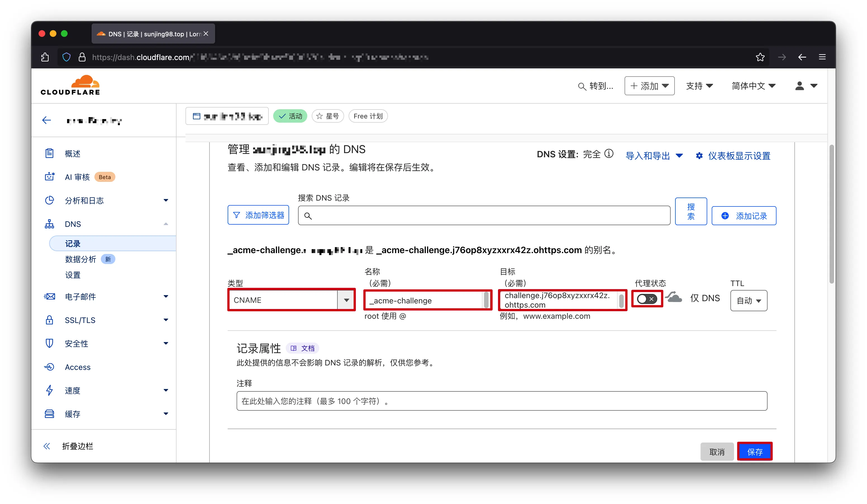The width and height of the screenshot is (867, 504).
Task: Click DNS settings info icon
Action: point(609,154)
